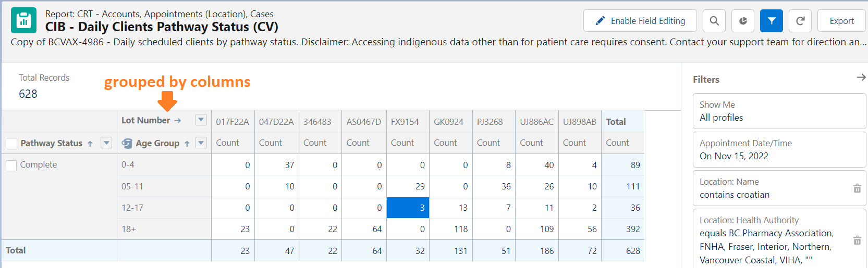Sort by Age Group arrow

click(x=187, y=144)
